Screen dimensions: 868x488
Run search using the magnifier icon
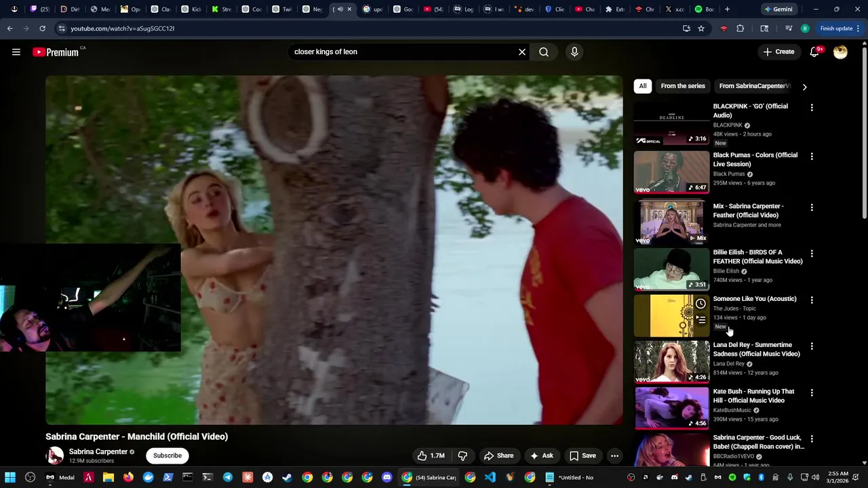click(x=544, y=52)
